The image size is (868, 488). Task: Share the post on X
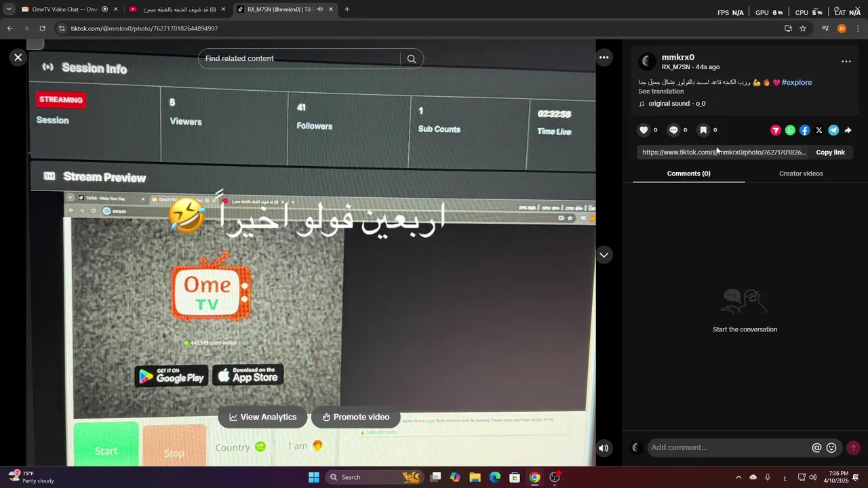[819, 130]
